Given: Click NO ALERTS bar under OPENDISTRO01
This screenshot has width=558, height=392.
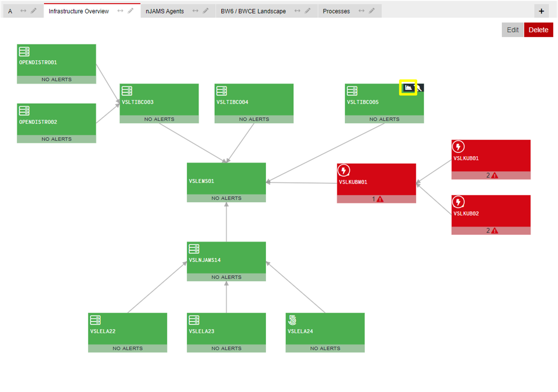Looking at the screenshot, I should point(57,80).
